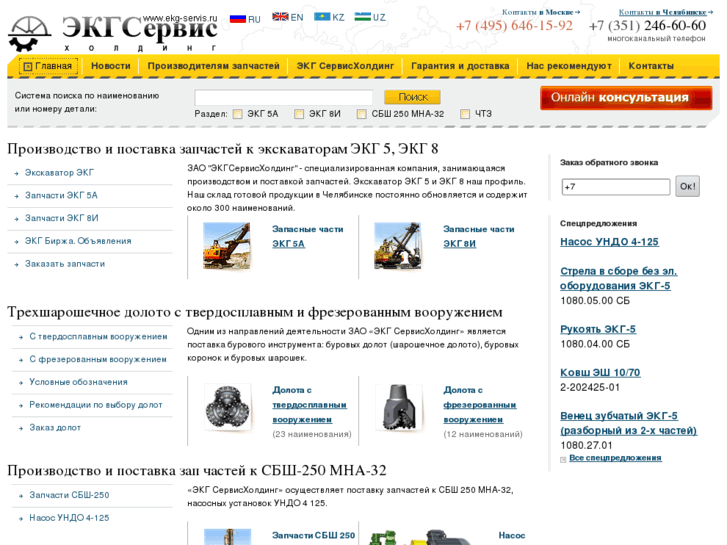Enable the ЧТЗ section checkbox
Screen dimensions: 727x545
click(465, 114)
